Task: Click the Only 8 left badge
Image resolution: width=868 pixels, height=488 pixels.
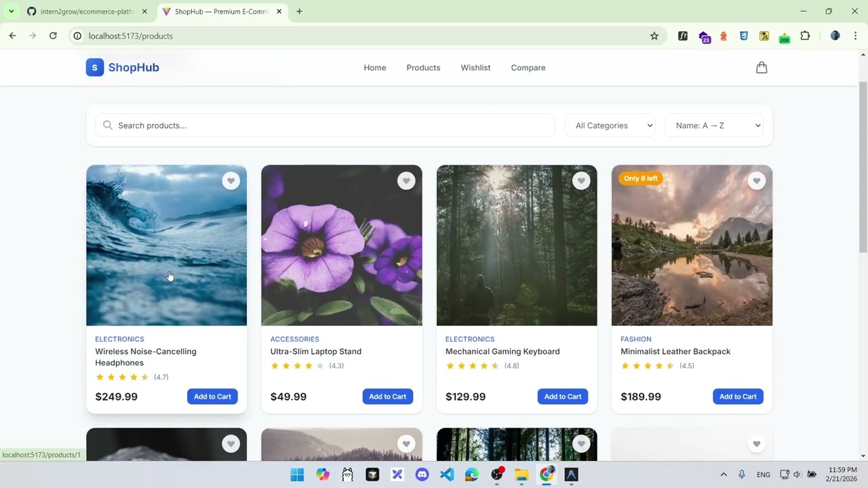Action: [641, 178]
